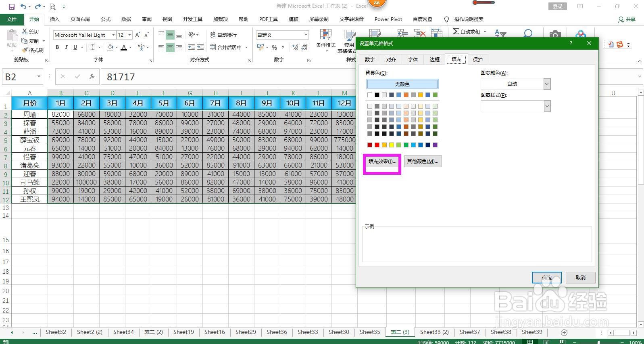
Task: Pick the yellow standard color swatch
Action: pos(392,145)
